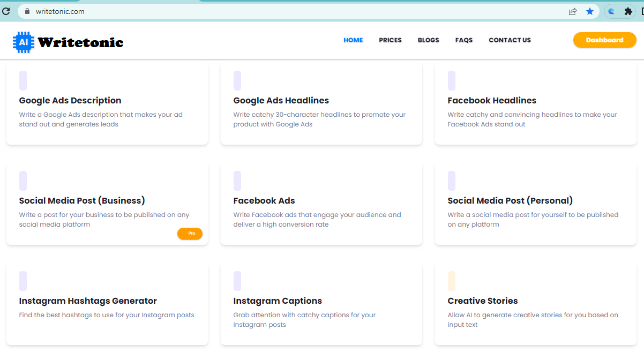
Task: Click the icon tile on Social Media Post (Personal) card
Action: pyautogui.click(x=452, y=181)
